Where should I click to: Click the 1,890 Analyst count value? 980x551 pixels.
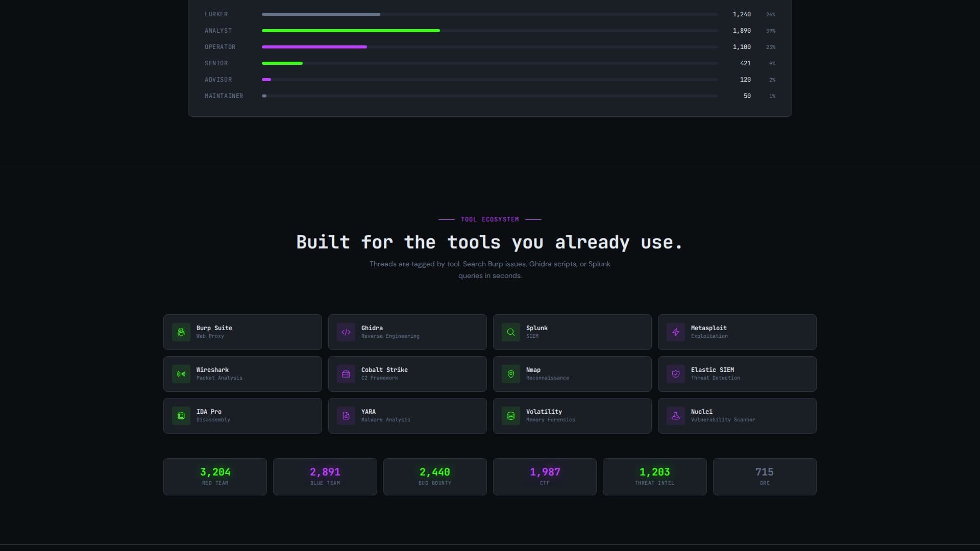click(742, 31)
